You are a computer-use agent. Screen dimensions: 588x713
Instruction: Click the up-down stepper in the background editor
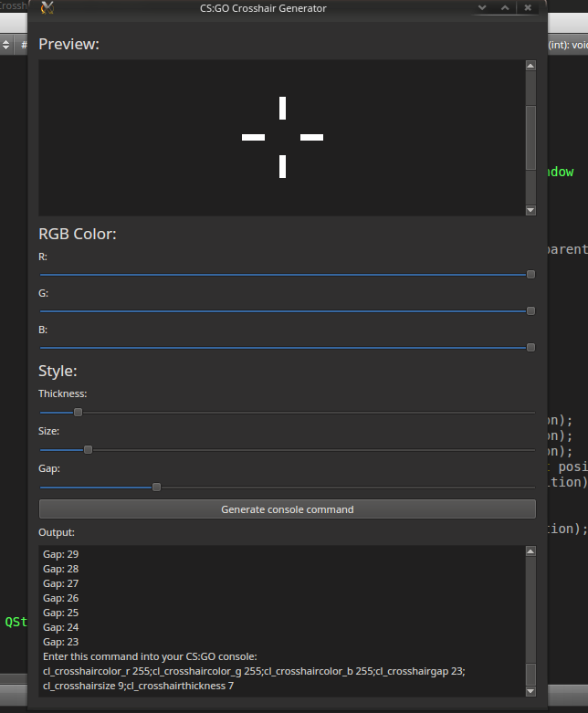coord(5,45)
